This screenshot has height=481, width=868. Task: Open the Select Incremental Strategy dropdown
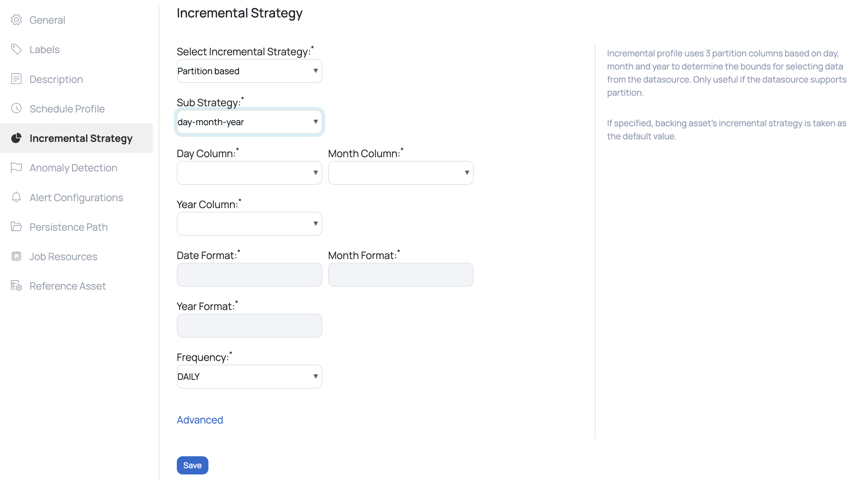(249, 71)
